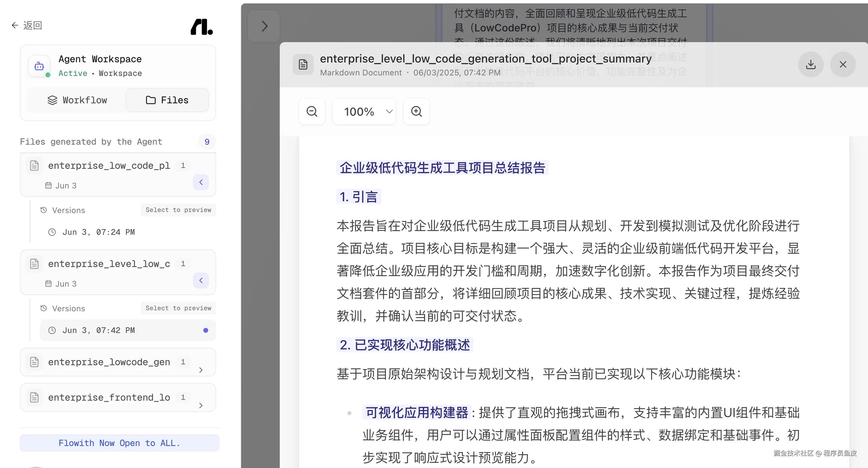Viewport: 868px width, 468px height.
Task: Click the download document icon
Action: click(x=810, y=64)
